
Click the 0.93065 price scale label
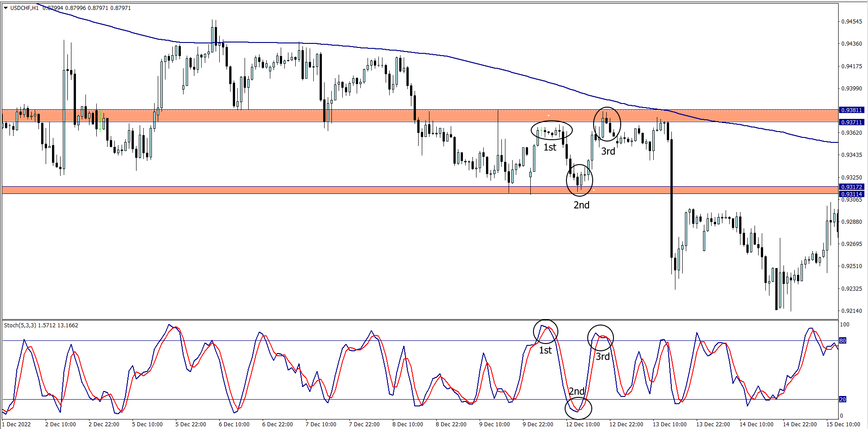coord(852,200)
